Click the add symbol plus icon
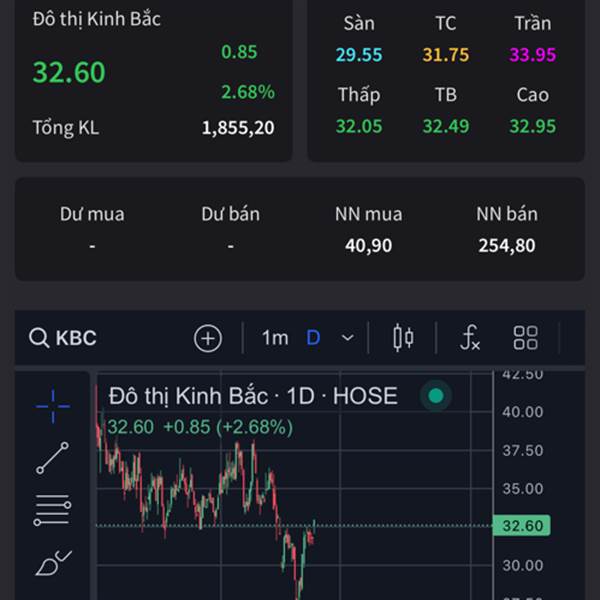600x600 pixels. click(x=207, y=338)
